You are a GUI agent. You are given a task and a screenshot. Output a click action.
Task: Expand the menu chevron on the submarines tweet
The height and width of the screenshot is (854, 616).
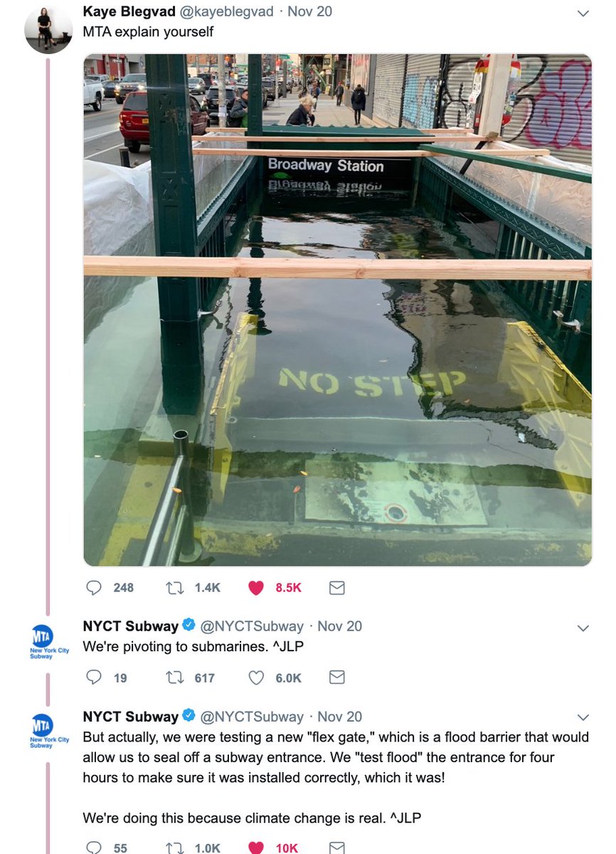point(583,628)
